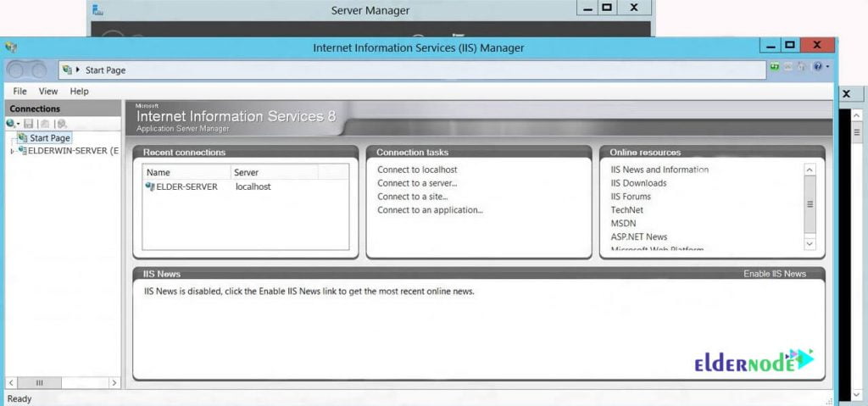The height and width of the screenshot is (406, 868).
Task: Click the IIS Manager title bar app icon
Action: click(10, 47)
